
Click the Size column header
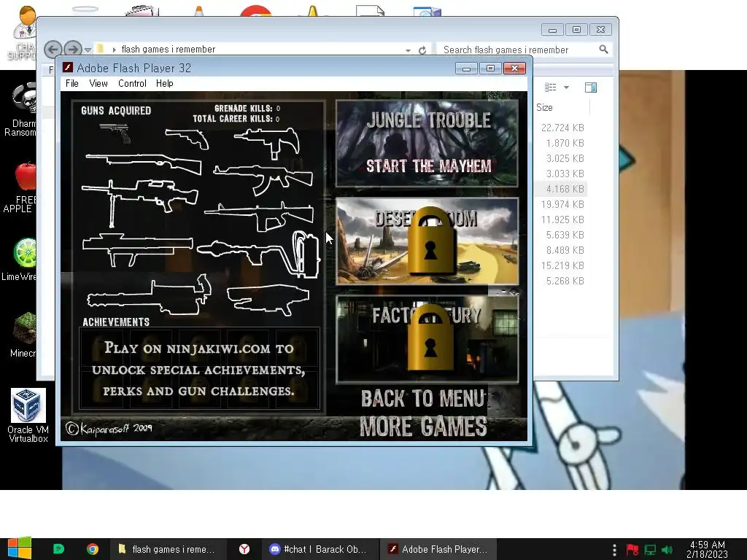(544, 108)
